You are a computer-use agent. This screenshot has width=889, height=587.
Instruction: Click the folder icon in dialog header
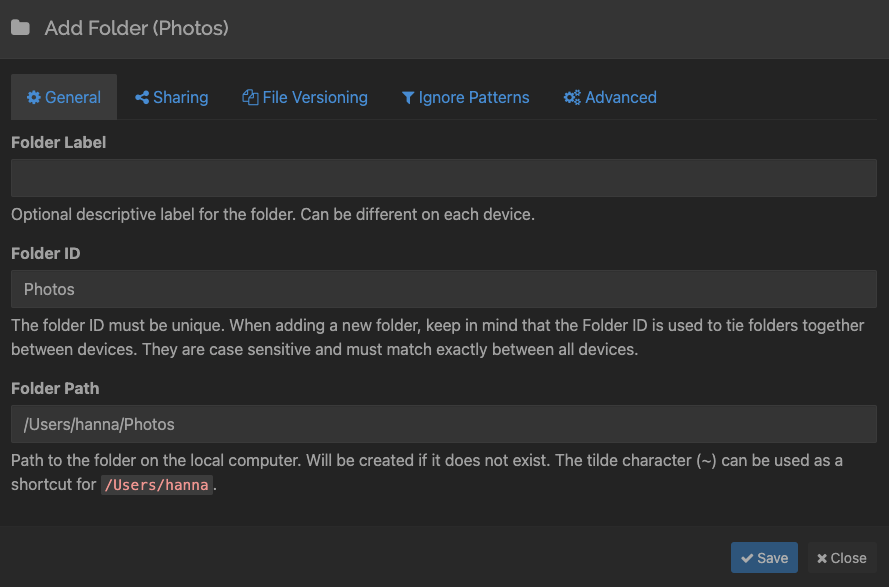click(20, 28)
